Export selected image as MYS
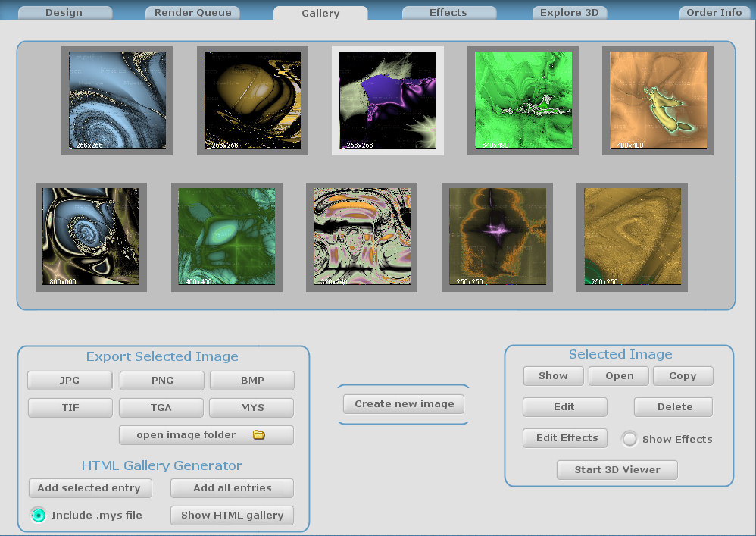The width and height of the screenshot is (756, 536). (251, 408)
